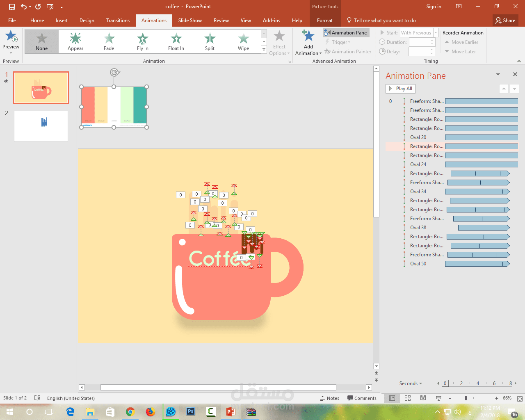The width and height of the screenshot is (525, 420).
Task: Apply the Split animation effect
Action: click(210, 41)
